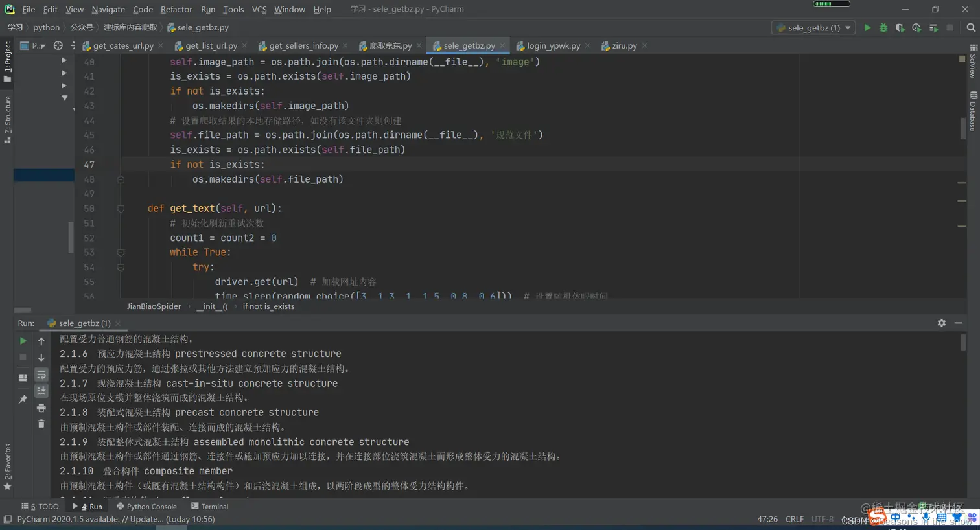Rerun sele_getbz in the Run panel
980x530 pixels.
[23, 341]
